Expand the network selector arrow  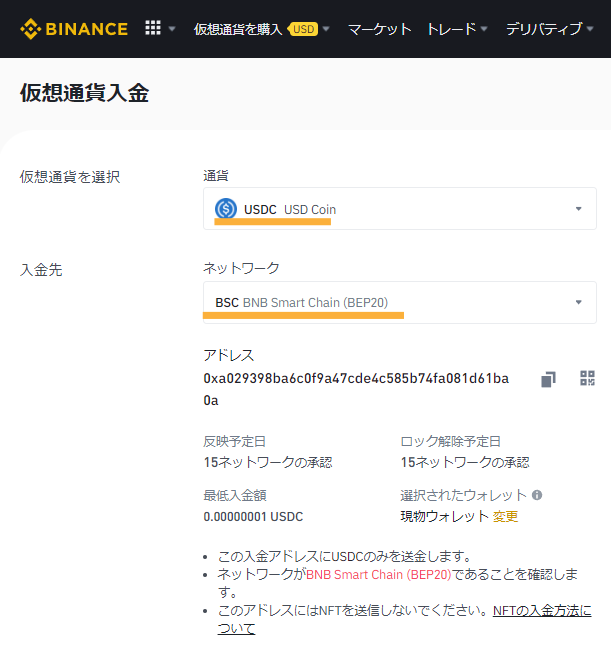(578, 302)
